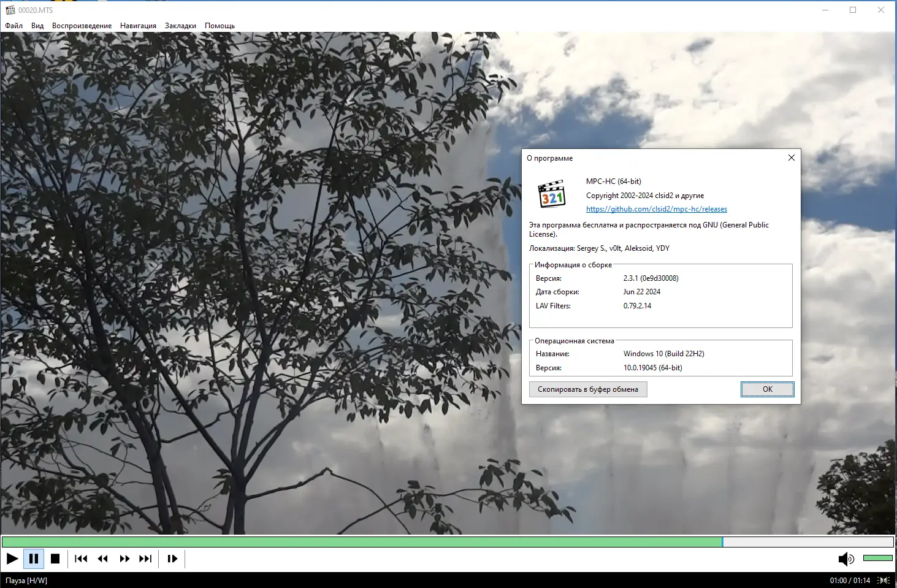This screenshot has width=897, height=588.
Task: Click the fast-forward (increase speed) icon
Action: pyautogui.click(x=124, y=559)
